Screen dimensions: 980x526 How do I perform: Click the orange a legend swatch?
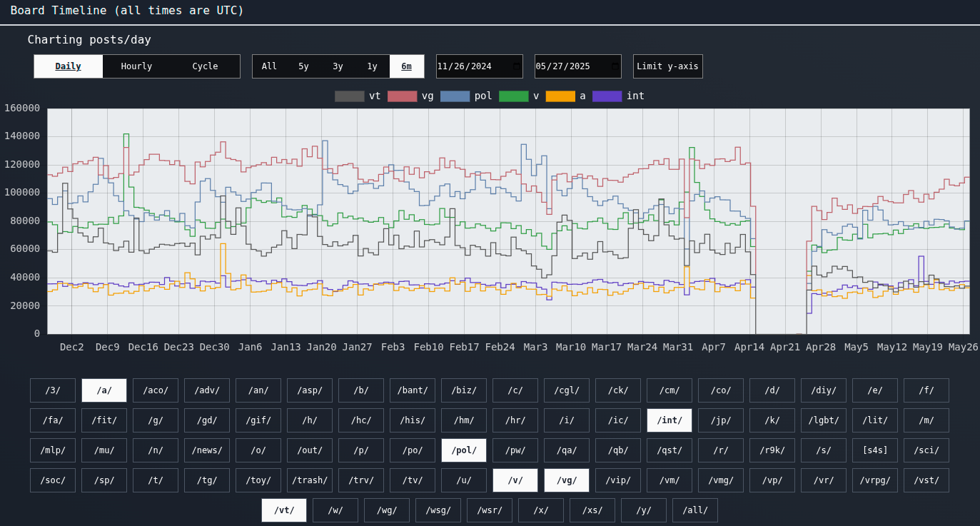pos(560,96)
